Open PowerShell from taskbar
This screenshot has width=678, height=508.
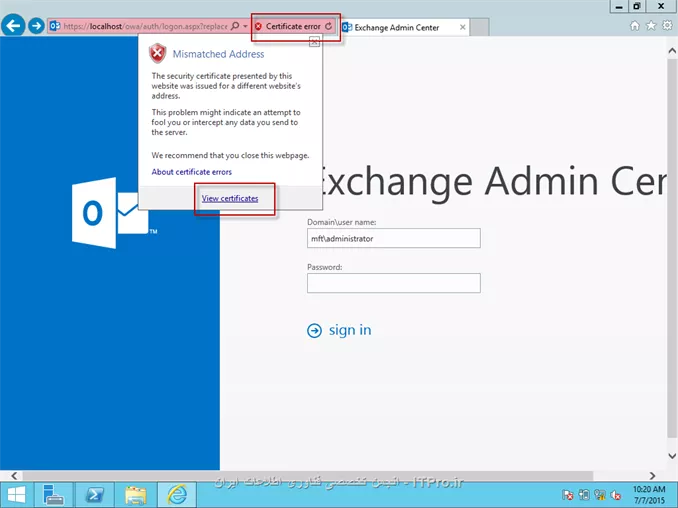(94, 495)
